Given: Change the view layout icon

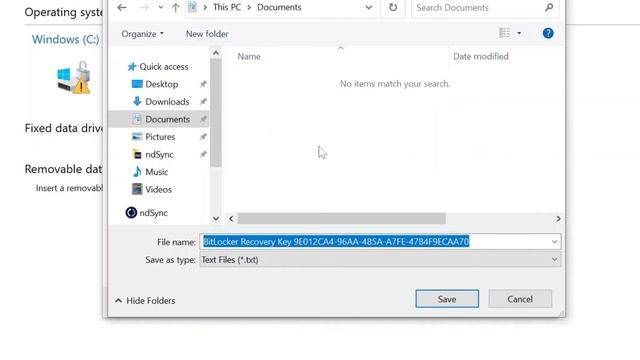Looking at the screenshot, I should pyautogui.click(x=504, y=33).
